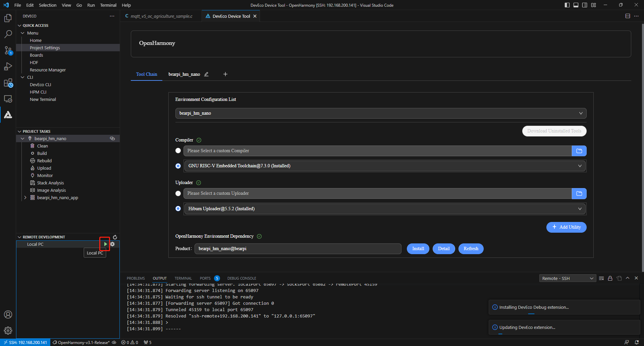Click the Add Utility button
The image size is (644, 346).
coord(566,227)
